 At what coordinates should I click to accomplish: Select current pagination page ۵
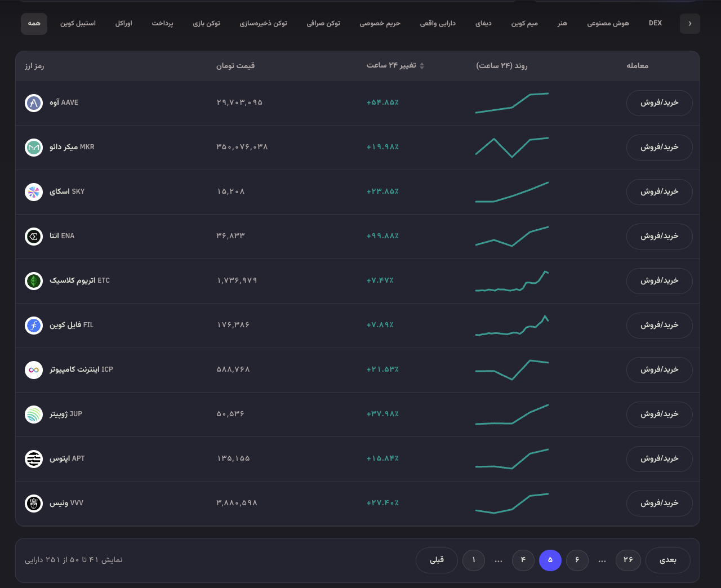[550, 560]
